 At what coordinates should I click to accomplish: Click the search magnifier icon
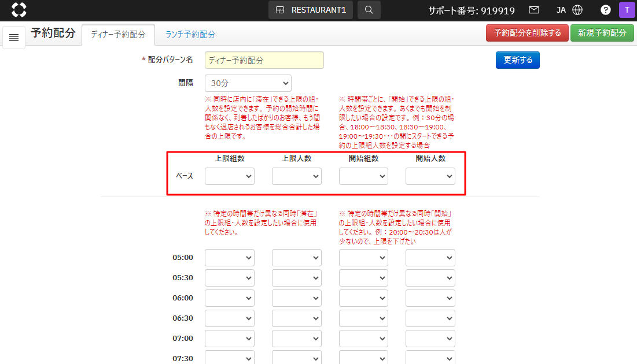[x=369, y=10]
